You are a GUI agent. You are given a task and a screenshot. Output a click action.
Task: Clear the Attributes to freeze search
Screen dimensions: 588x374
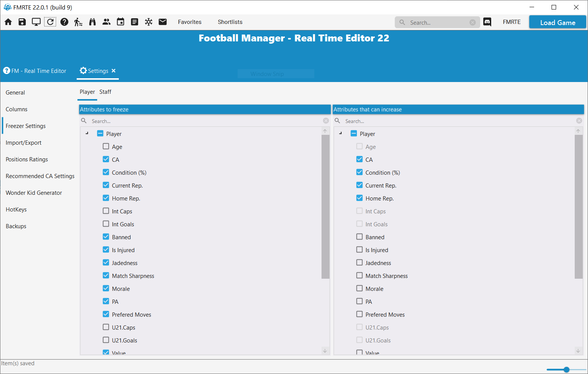(326, 121)
